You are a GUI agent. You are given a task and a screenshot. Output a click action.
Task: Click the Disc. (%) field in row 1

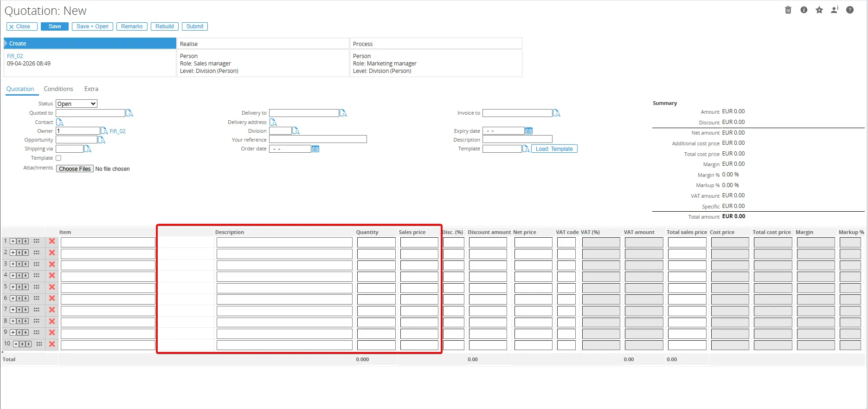pyautogui.click(x=453, y=242)
